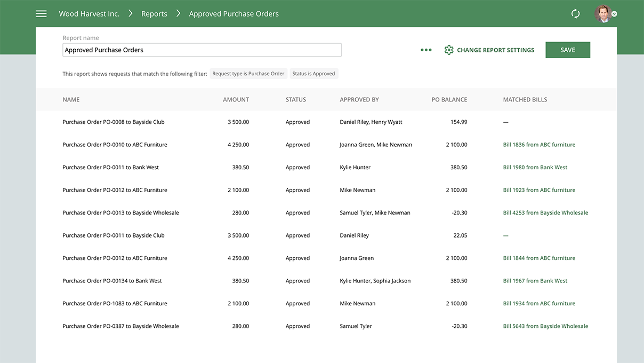Select Wood Harvest Inc. in the breadcrumb
Viewport: 644px width, 363px height.
89,13
